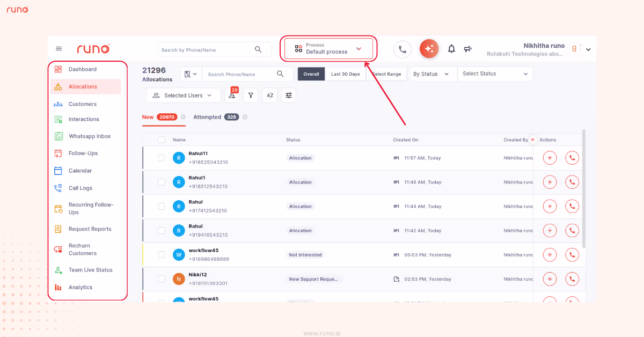
Task: Open the Select Status dropdown
Action: pos(494,74)
